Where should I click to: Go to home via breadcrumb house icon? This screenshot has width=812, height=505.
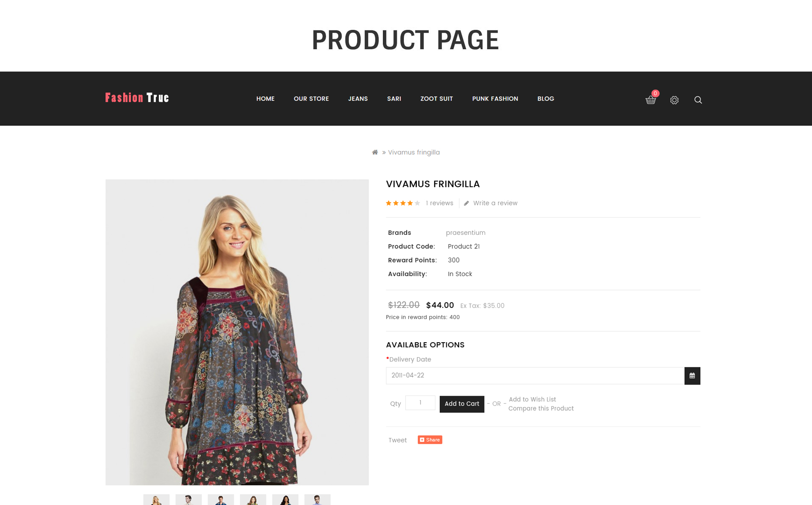tap(375, 152)
